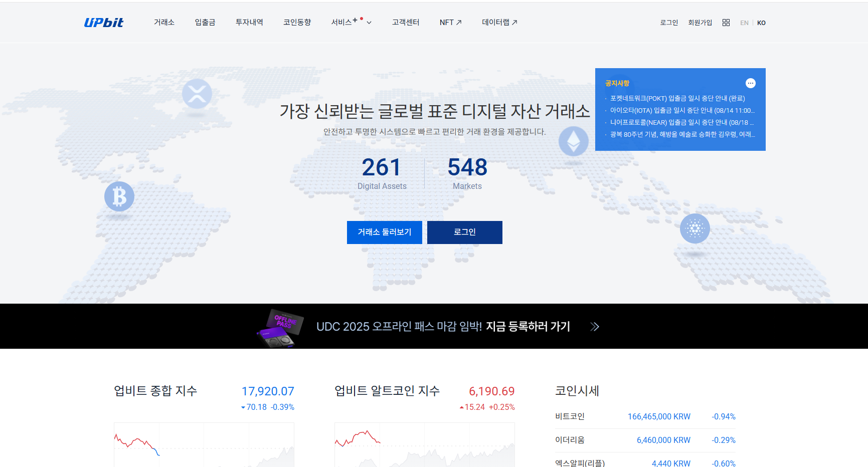
Task: Click the 업비트 종합 지수 chart
Action: [x=204, y=445]
